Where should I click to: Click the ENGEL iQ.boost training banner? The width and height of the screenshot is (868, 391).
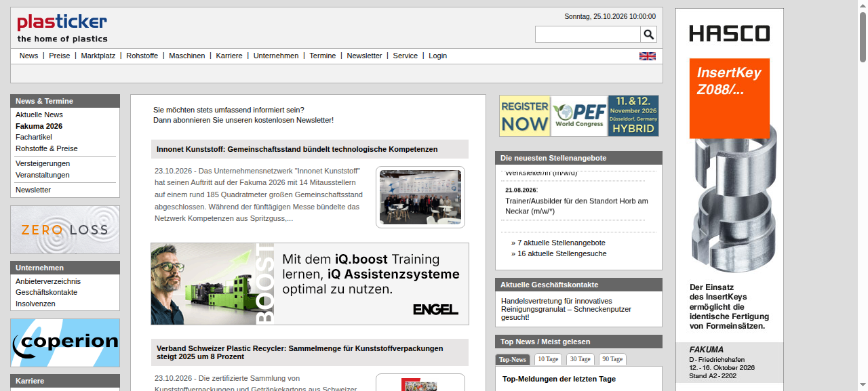310,284
